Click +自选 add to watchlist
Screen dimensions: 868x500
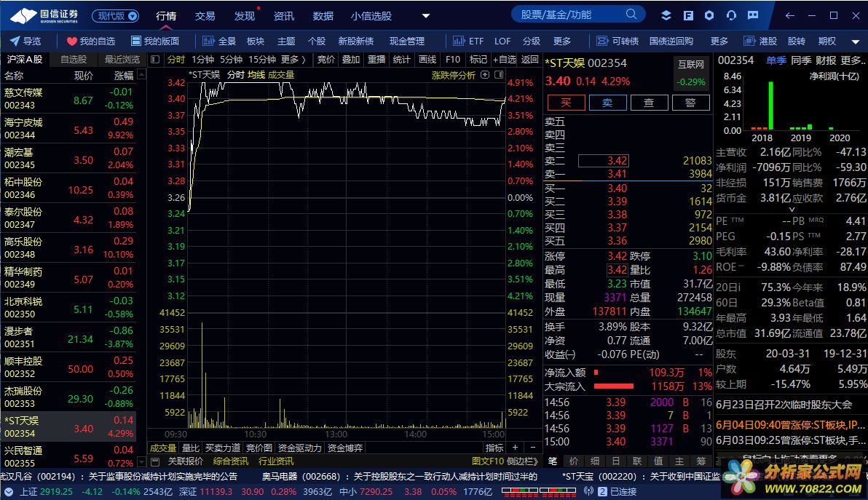[x=504, y=59]
